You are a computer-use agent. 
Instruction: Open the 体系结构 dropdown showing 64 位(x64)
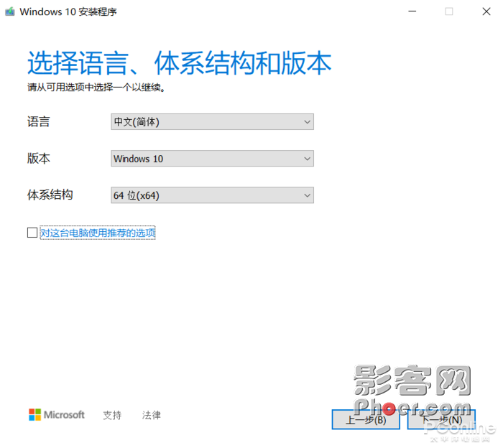[x=212, y=195]
